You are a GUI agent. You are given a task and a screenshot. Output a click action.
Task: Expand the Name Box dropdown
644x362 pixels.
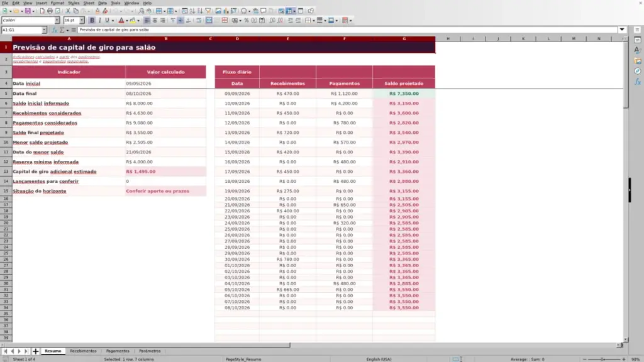tap(44, 30)
